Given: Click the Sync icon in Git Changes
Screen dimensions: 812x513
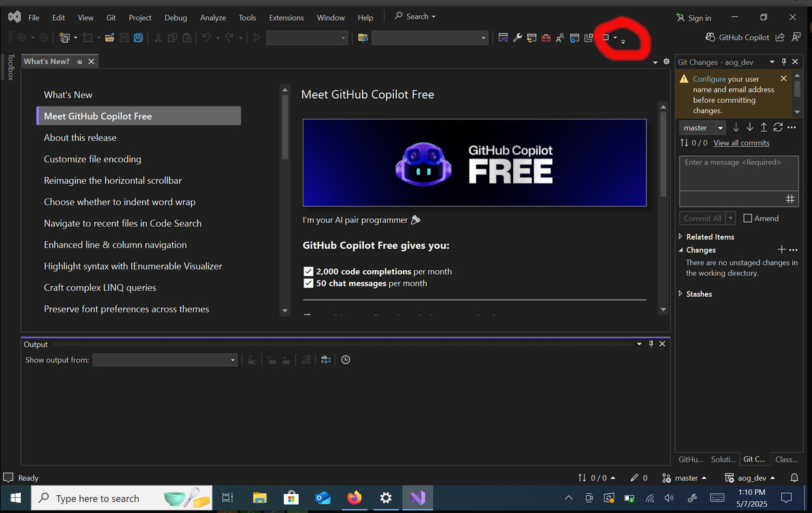Looking at the screenshot, I should (778, 127).
